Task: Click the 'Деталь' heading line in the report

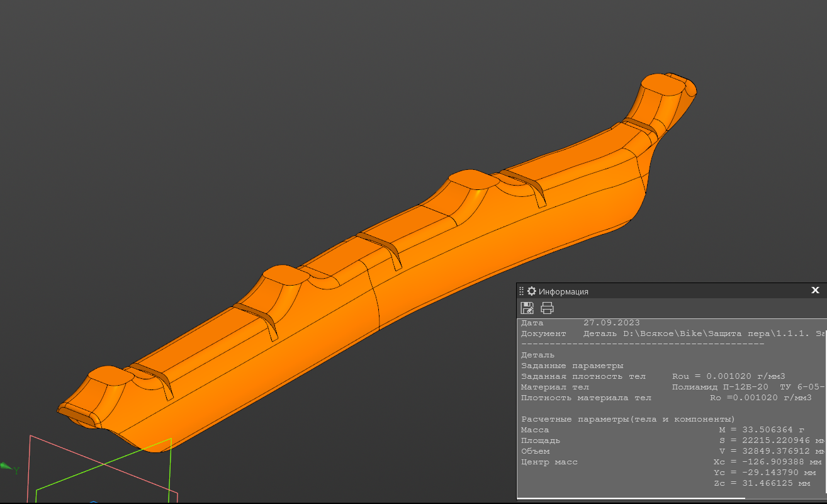Action: [537, 355]
